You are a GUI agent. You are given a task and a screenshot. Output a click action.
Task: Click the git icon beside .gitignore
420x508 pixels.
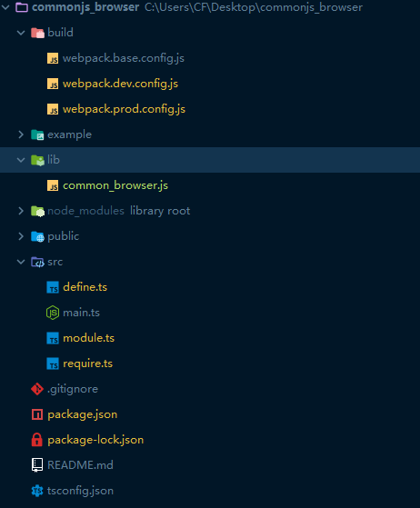37,389
